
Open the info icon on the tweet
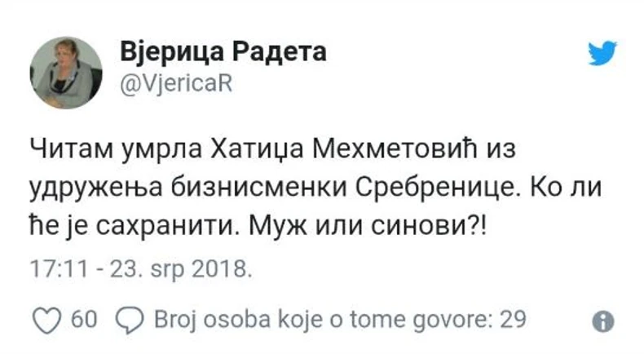(602, 321)
